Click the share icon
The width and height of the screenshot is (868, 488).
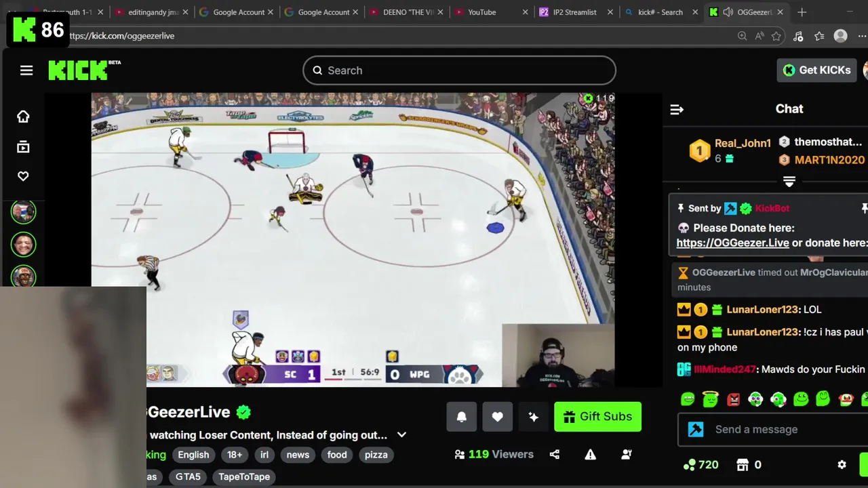pyautogui.click(x=555, y=455)
